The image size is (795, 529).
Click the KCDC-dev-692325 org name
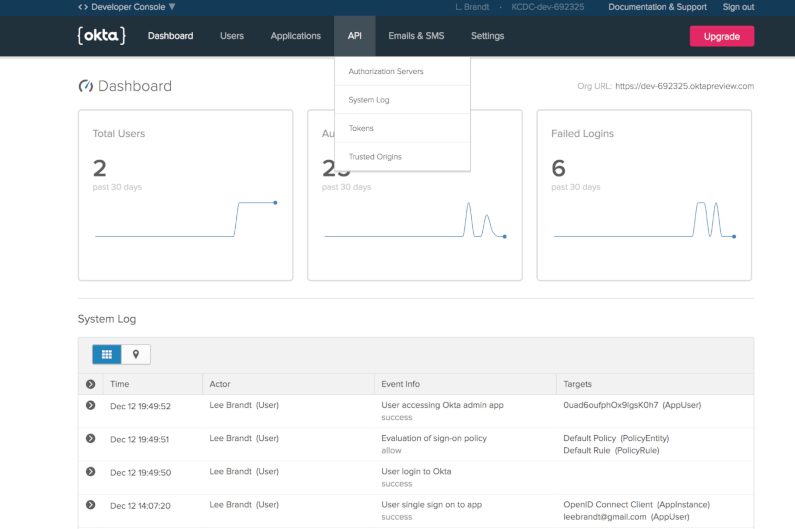click(548, 7)
